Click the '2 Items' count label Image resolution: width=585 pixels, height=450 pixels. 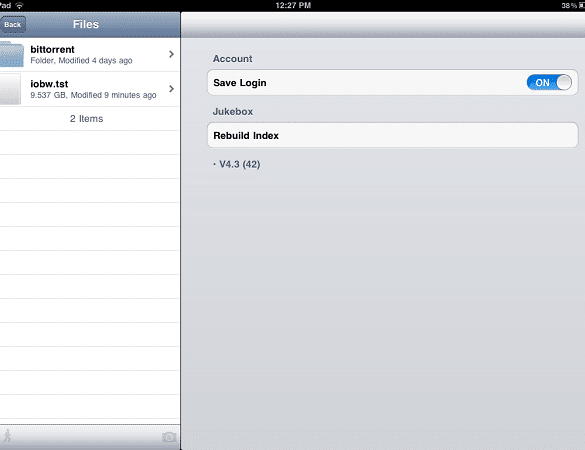[87, 119]
